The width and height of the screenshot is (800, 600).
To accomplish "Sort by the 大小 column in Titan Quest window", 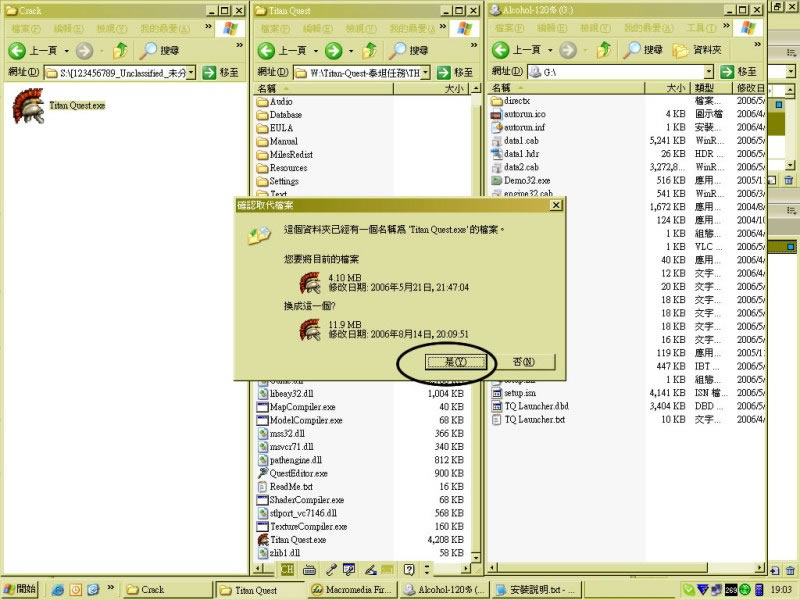I will tap(432, 89).
